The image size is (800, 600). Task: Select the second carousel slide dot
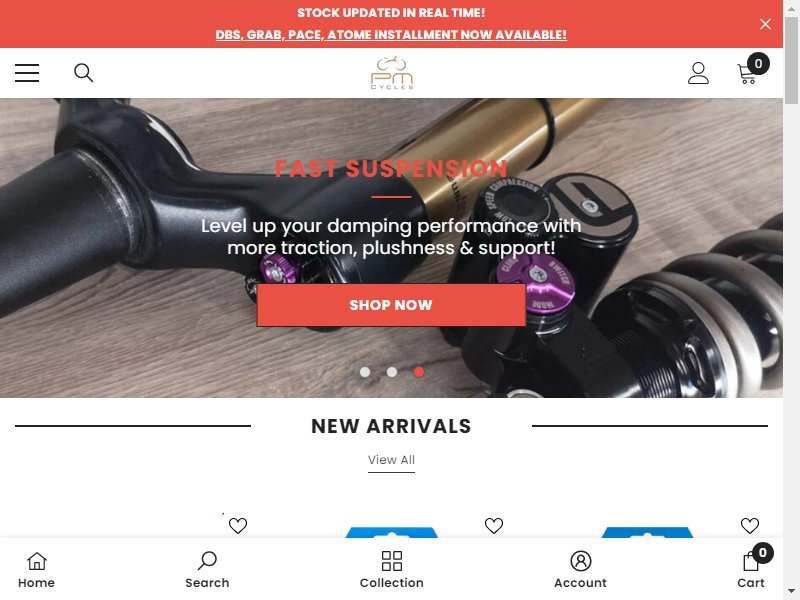[x=392, y=372]
